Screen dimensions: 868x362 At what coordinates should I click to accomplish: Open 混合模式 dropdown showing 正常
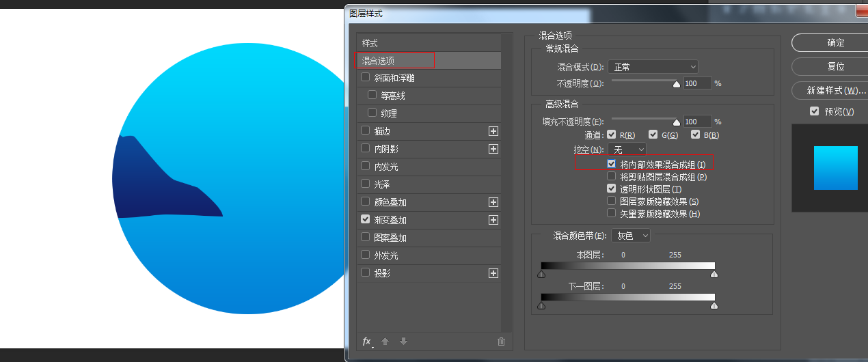coord(653,67)
